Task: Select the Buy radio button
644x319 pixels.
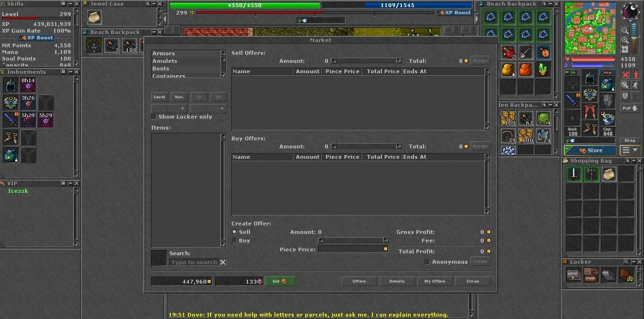Action: tap(234, 241)
